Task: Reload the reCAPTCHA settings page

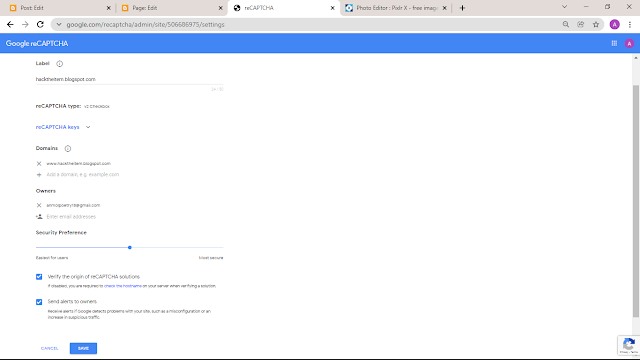Action: [40, 24]
